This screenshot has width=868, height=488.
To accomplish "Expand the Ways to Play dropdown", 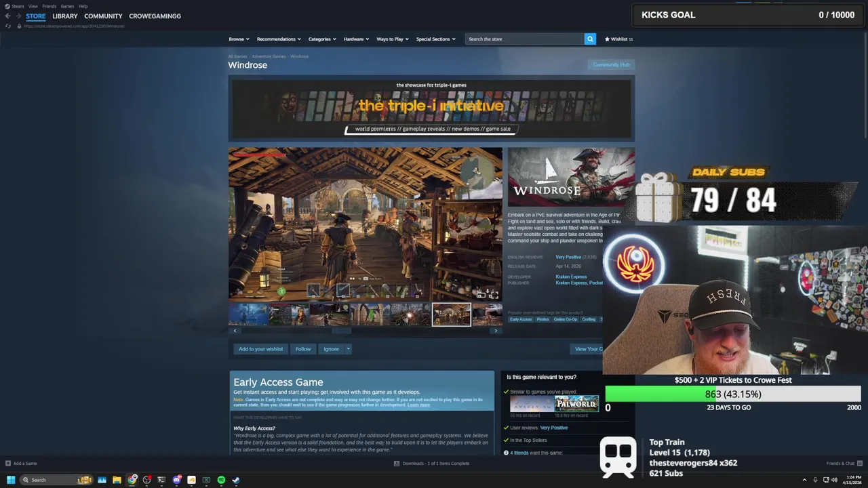I will coord(393,39).
